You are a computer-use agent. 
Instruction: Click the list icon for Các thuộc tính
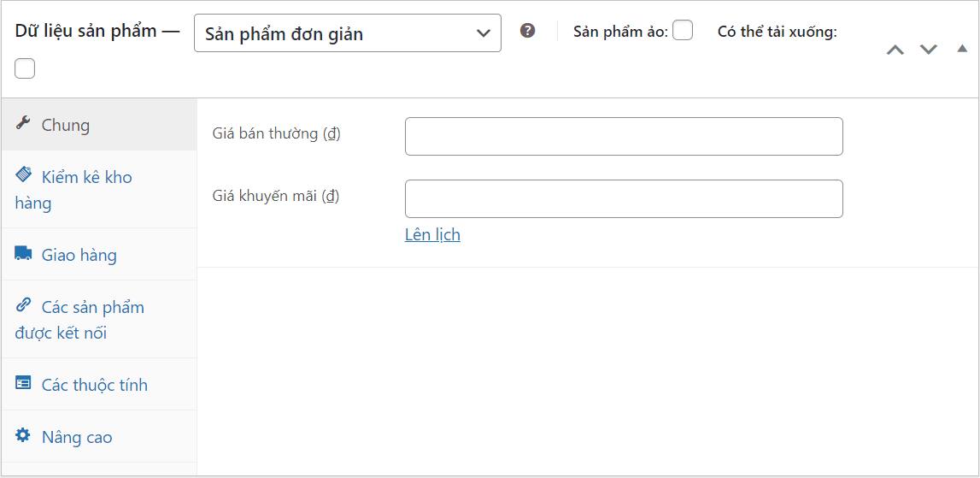pos(23,383)
